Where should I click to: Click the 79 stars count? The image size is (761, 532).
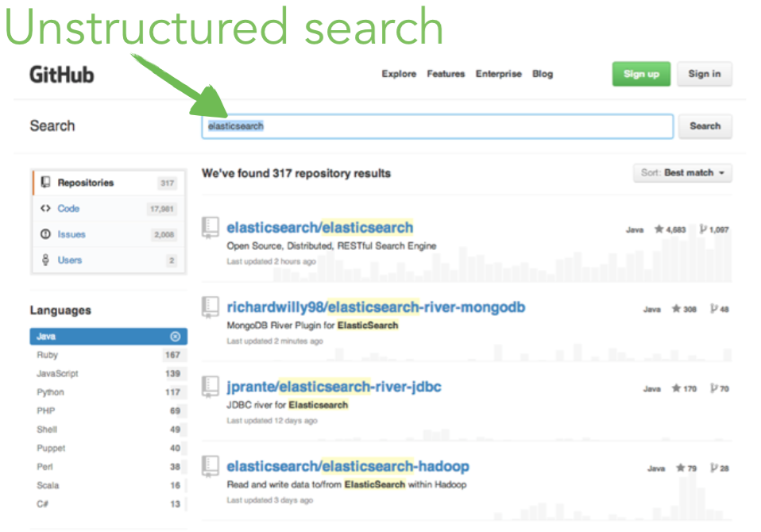click(x=686, y=468)
